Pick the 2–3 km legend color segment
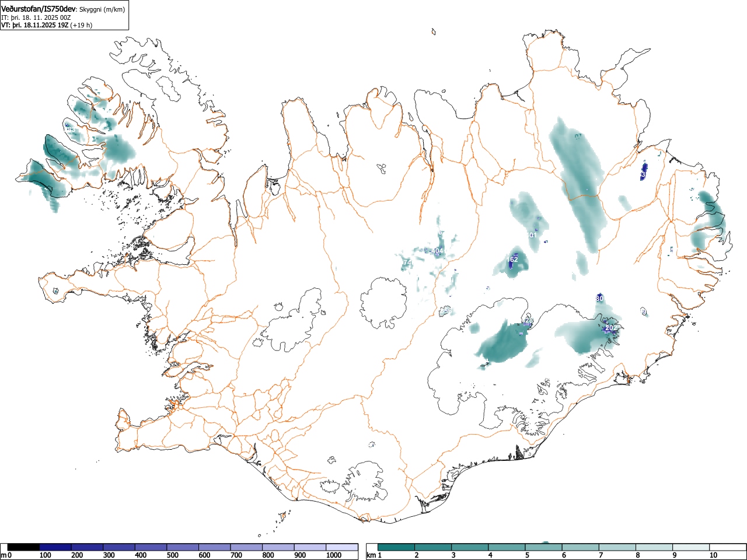This screenshot has width=747, height=560. [434, 547]
